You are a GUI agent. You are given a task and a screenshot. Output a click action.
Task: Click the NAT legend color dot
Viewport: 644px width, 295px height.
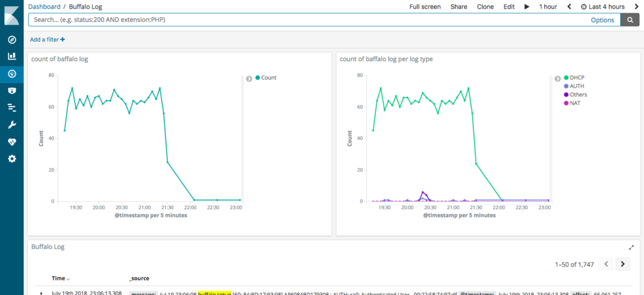tap(566, 103)
